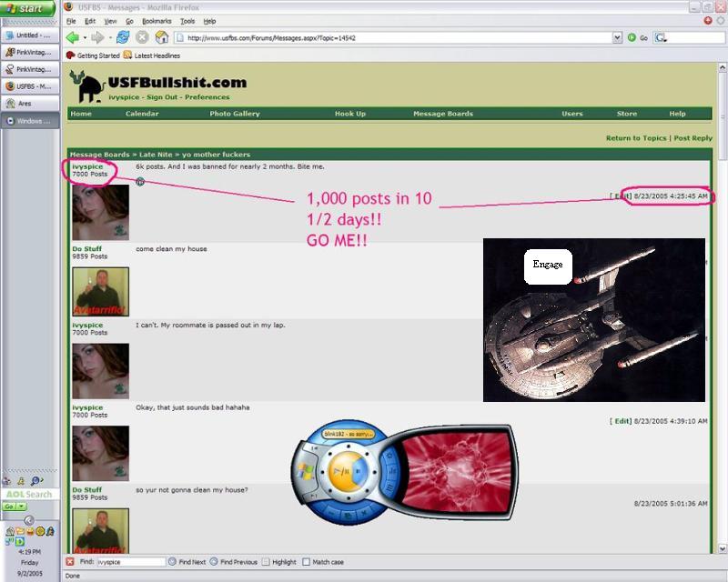This screenshot has width=728, height=582.
Task: Click the greyed Stop loading icon
Action: [142, 37]
